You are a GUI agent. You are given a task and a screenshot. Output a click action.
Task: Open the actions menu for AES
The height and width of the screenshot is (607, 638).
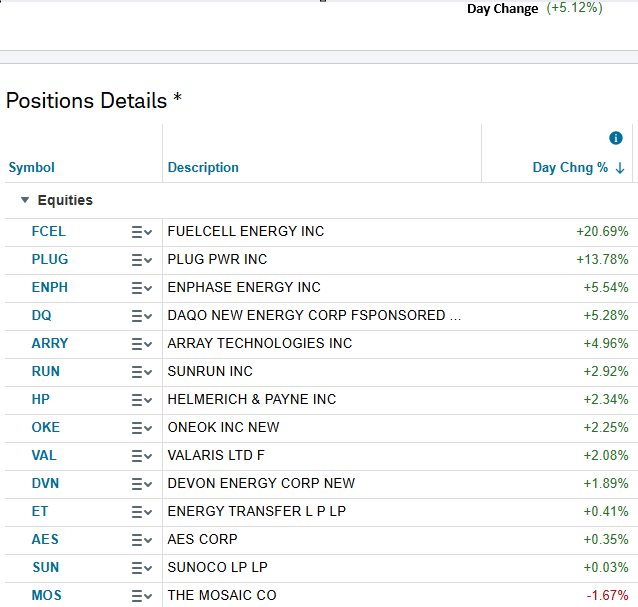click(x=142, y=541)
